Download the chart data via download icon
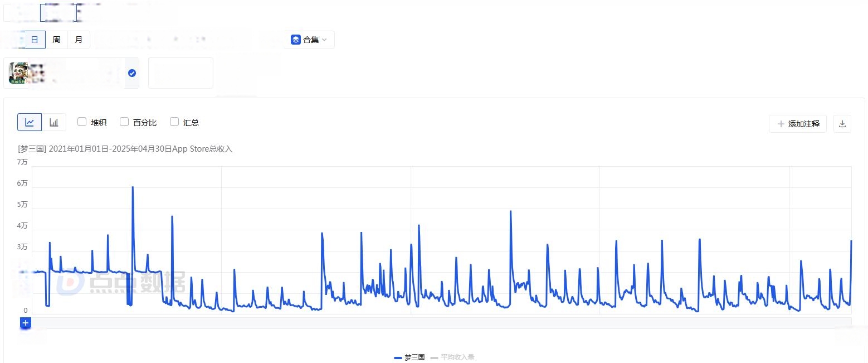Screen dimensions: 868x363 [842, 124]
